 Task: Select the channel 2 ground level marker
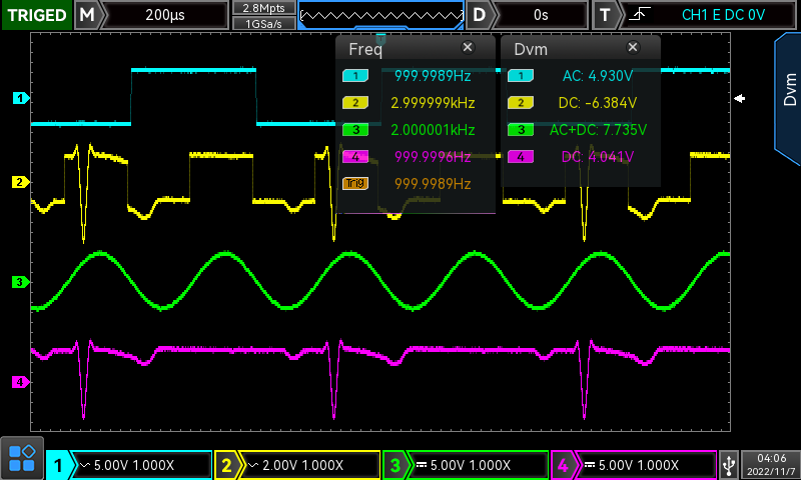coord(18,182)
